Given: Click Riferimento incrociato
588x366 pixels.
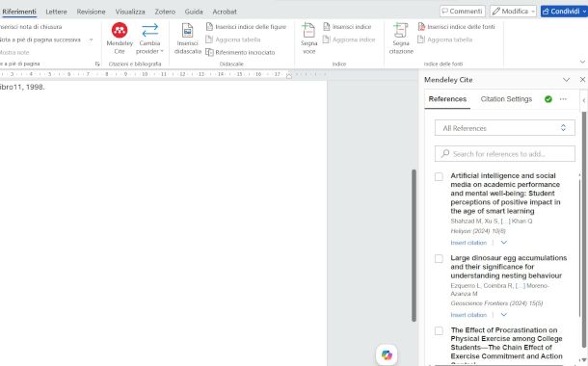Looking at the screenshot, I should pyautogui.click(x=240, y=52).
